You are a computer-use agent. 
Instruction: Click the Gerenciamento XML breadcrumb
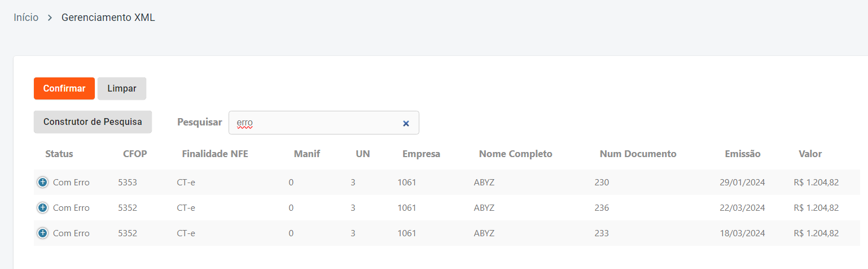tap(108, 18)
